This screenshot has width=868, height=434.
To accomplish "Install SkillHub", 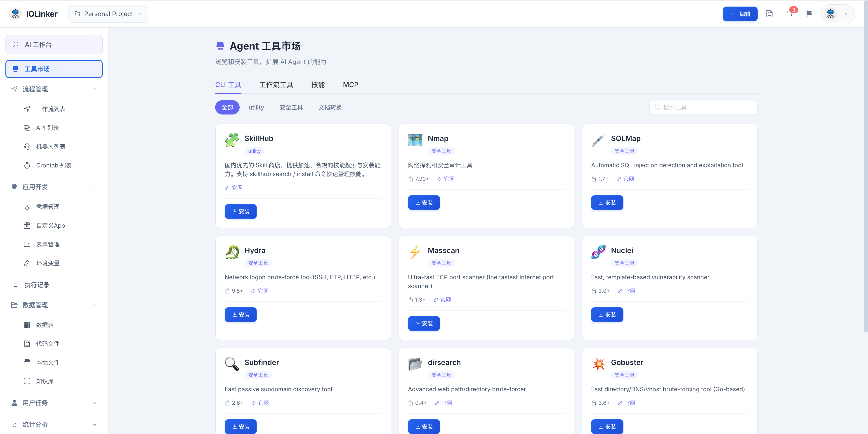I will [241, 211].
